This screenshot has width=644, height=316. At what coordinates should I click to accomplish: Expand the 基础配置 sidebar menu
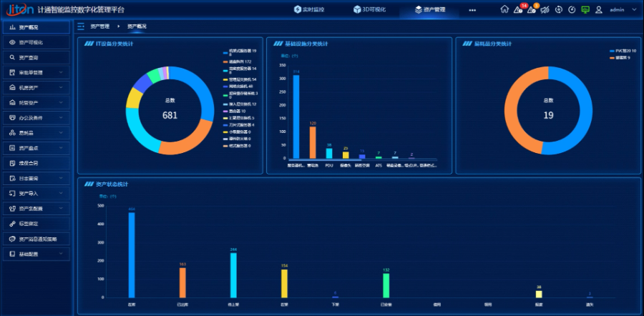[x=36, y=254]
